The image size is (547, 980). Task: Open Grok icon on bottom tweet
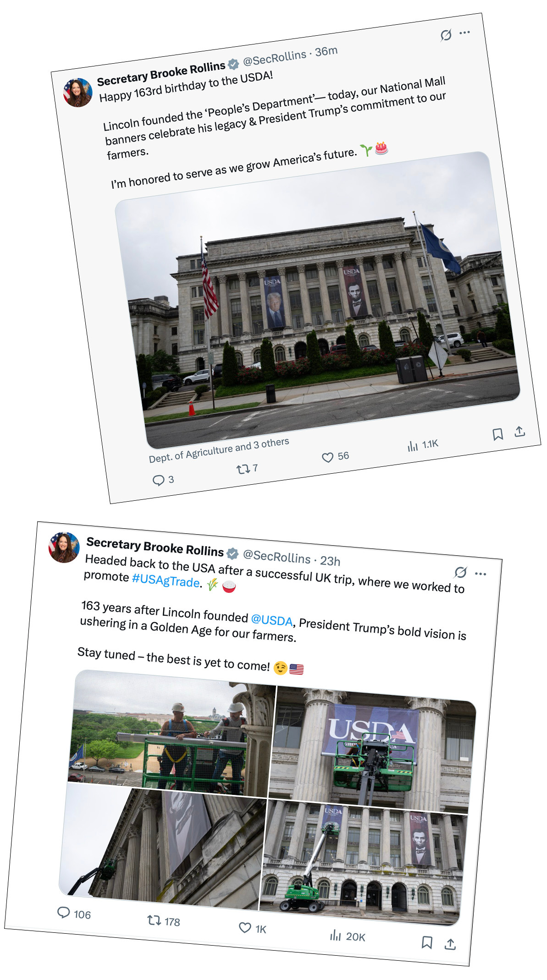(460, 572)
